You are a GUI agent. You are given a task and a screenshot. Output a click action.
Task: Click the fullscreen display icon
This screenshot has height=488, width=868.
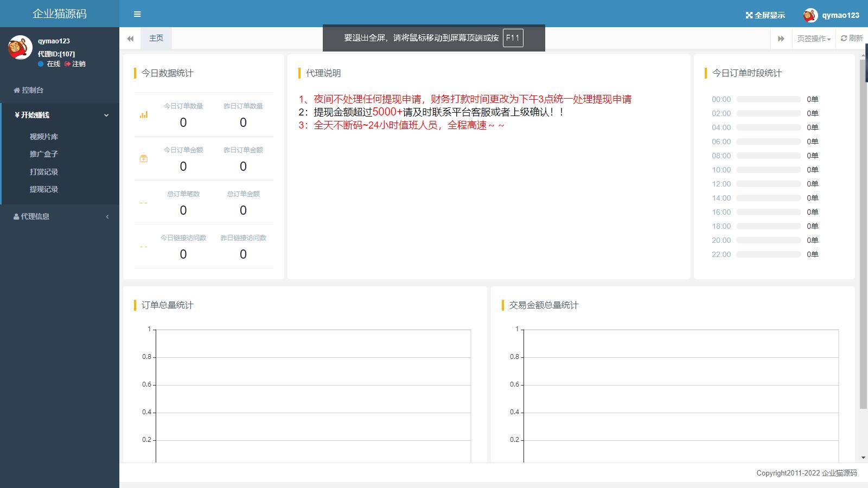pos(749,15)
